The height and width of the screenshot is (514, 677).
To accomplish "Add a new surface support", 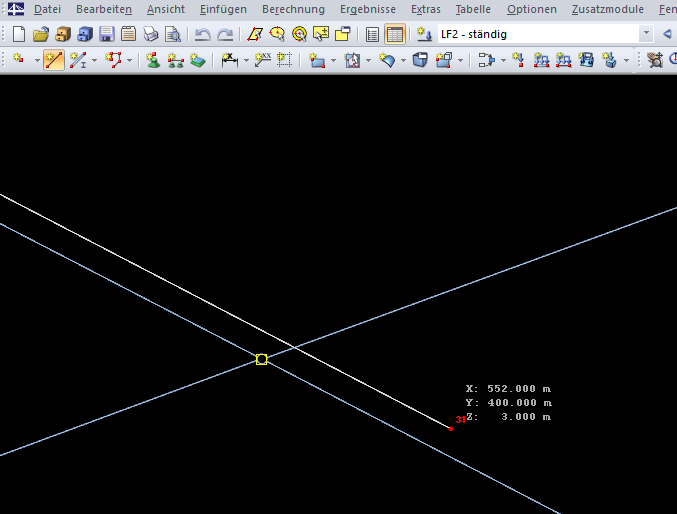I will [x=197, y=60].
